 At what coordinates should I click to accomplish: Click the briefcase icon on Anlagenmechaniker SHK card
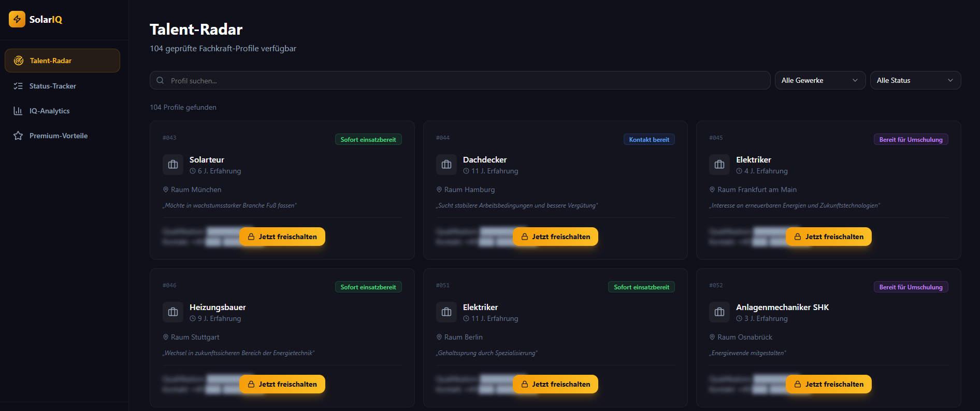719,312
